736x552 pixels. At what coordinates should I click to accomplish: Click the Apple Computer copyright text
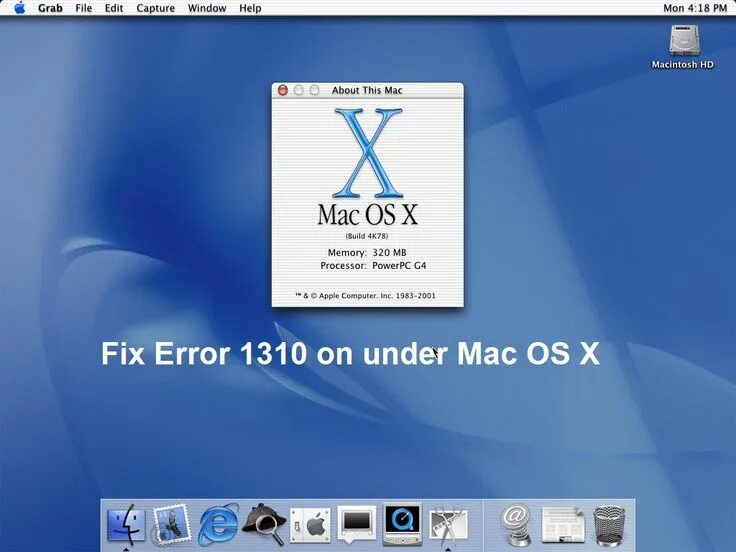coord(365,296)
